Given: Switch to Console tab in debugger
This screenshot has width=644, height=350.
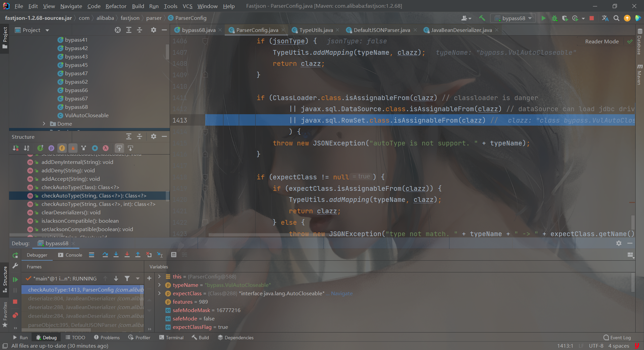Looking at the screenshot, I should pos(70,255).
